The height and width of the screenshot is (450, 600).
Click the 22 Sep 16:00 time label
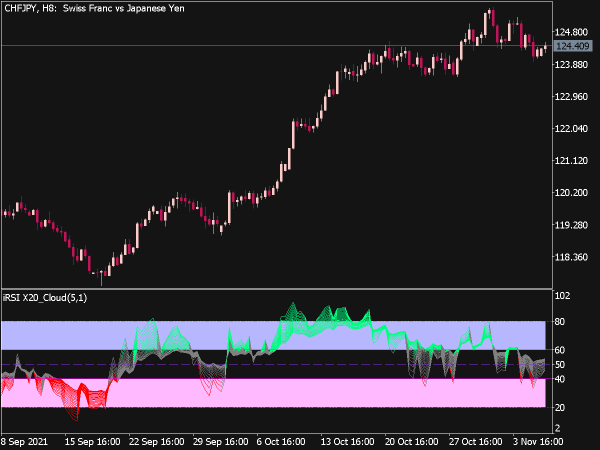pyautogui.click(x=157, y=442)
